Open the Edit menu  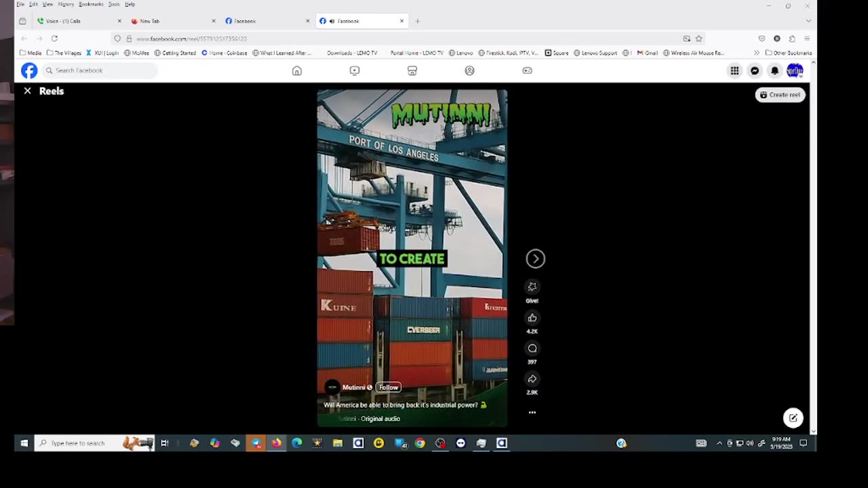[x=33, y=4]
